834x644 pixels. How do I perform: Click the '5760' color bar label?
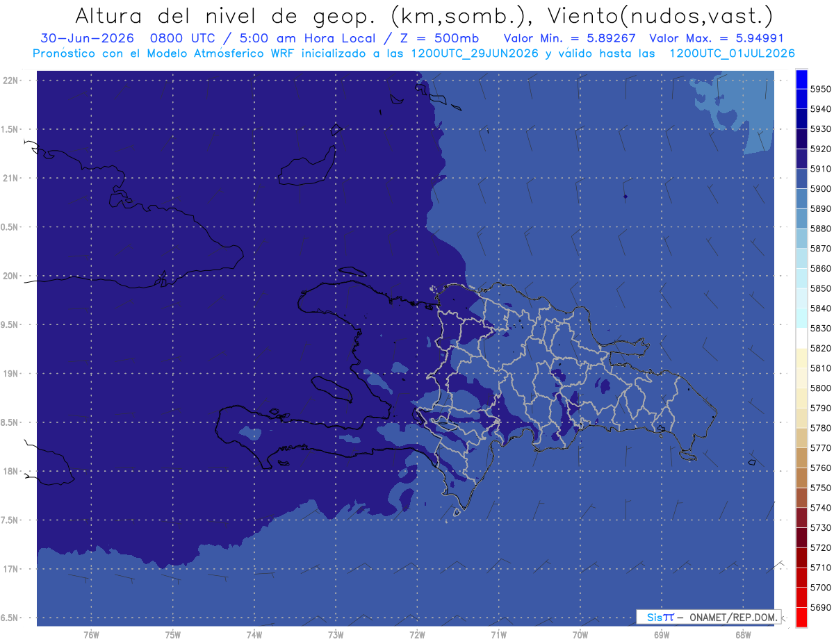coord(820,468)
